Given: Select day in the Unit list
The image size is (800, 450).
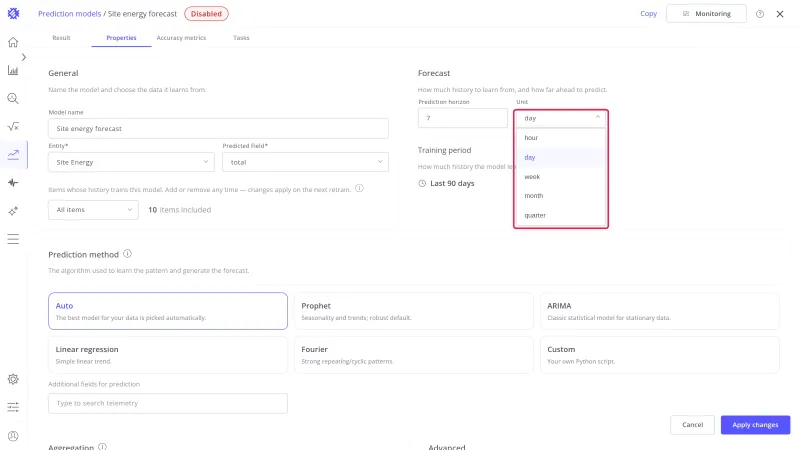Looking at the screenshot, I should (x=561, y=157).
